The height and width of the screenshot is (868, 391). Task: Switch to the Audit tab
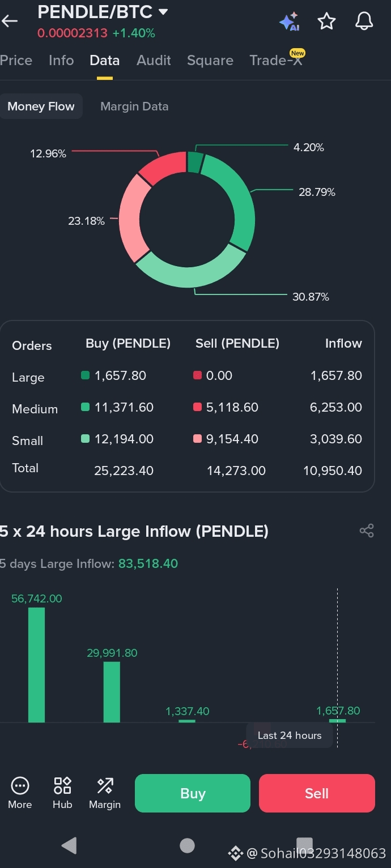click(154, 61)
